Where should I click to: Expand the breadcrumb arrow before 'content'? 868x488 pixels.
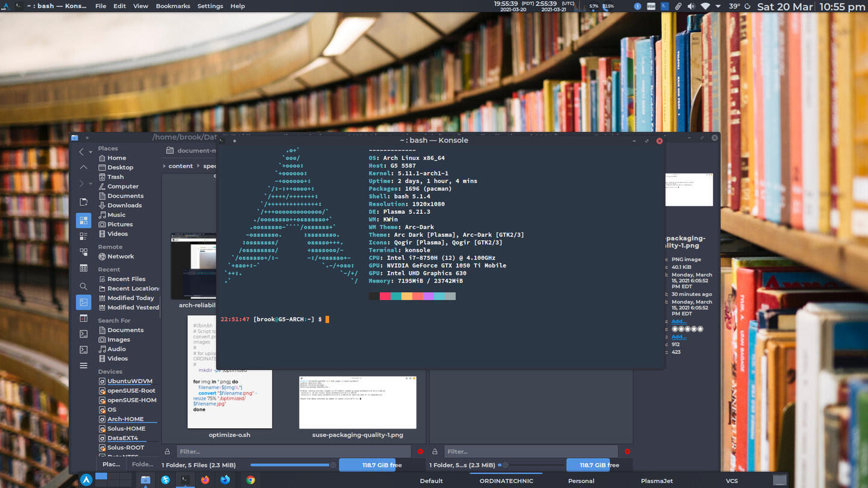165,166
